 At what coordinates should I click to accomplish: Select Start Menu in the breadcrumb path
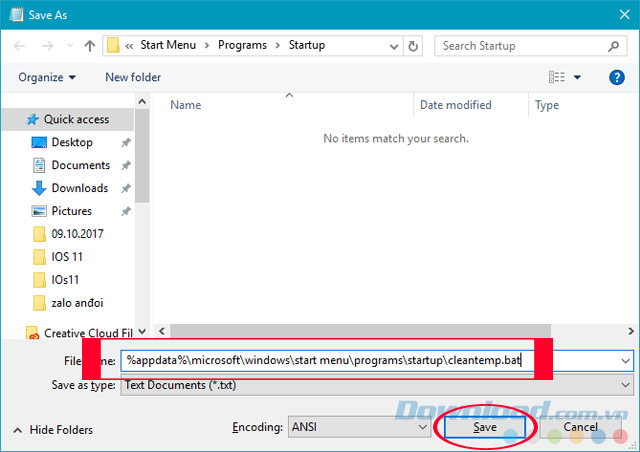click(x=168, y=45)
